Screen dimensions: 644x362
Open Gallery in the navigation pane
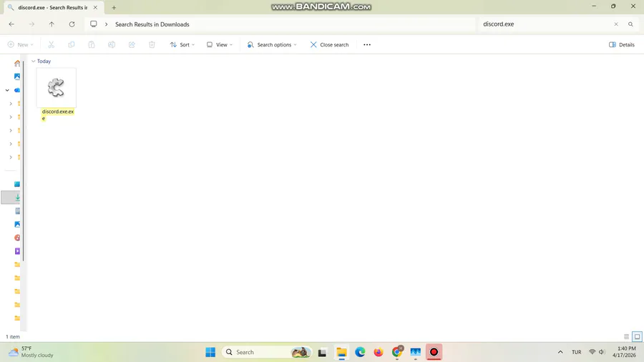point(17,77)
